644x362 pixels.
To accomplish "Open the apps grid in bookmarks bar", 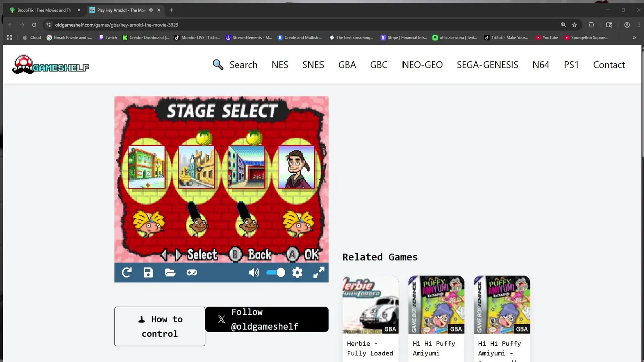I will [x=9, y=38].
